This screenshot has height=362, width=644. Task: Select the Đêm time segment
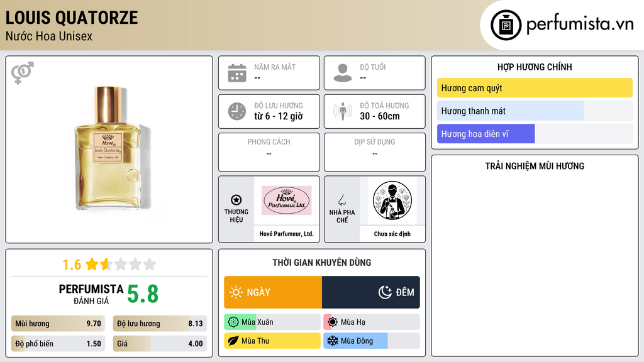(x=371, y=292)
